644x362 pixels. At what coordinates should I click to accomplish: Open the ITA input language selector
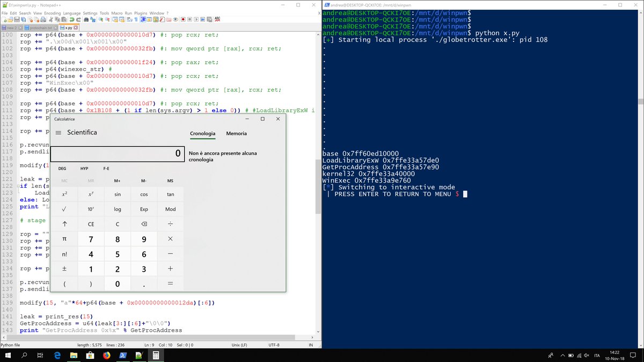click(596, 355)
